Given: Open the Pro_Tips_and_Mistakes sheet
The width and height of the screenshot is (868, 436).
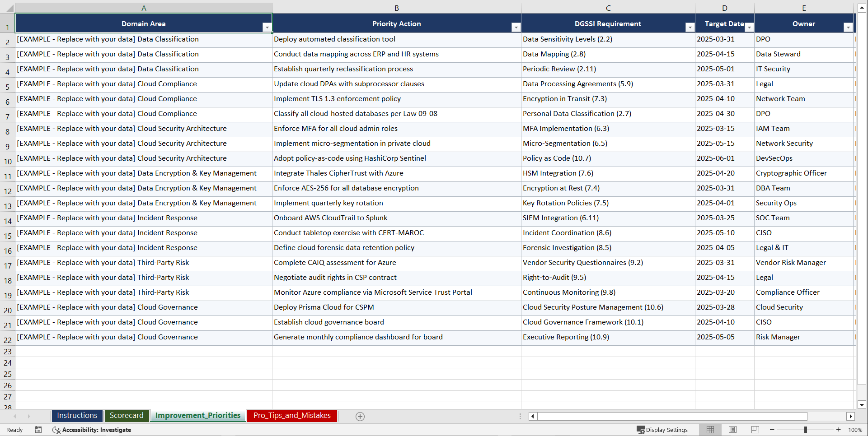Looking at the screenshot, I should click(x=292, y=416).
